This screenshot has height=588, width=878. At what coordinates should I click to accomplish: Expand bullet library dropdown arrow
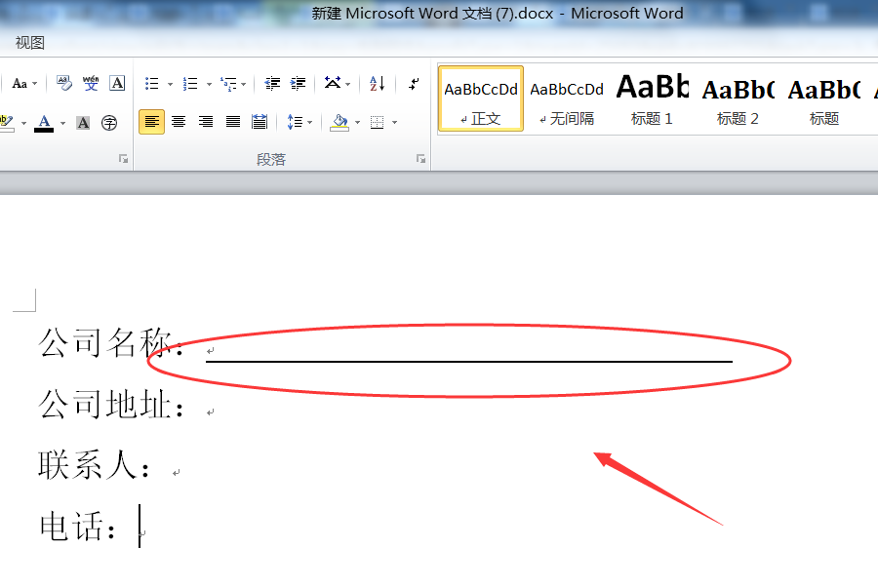click(x=170, y=85)
